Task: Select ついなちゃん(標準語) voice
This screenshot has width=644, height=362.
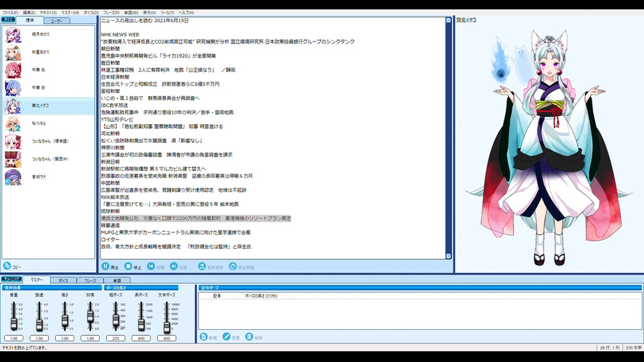Action: pos(48,141)
